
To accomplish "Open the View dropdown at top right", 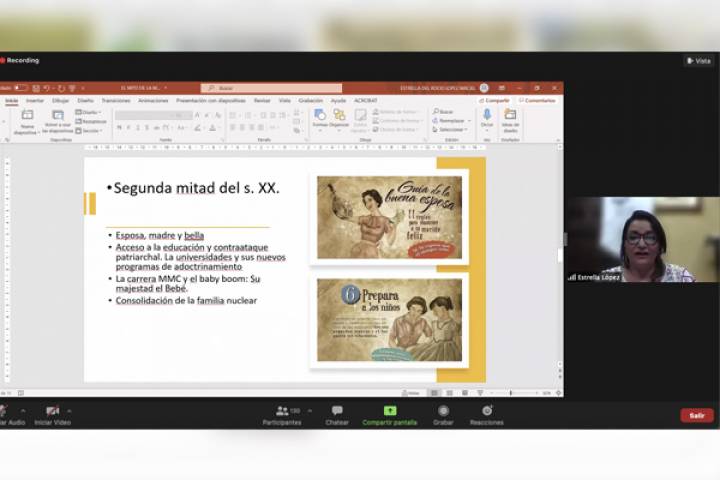I will pyautogui.click(x=699, y=61).
